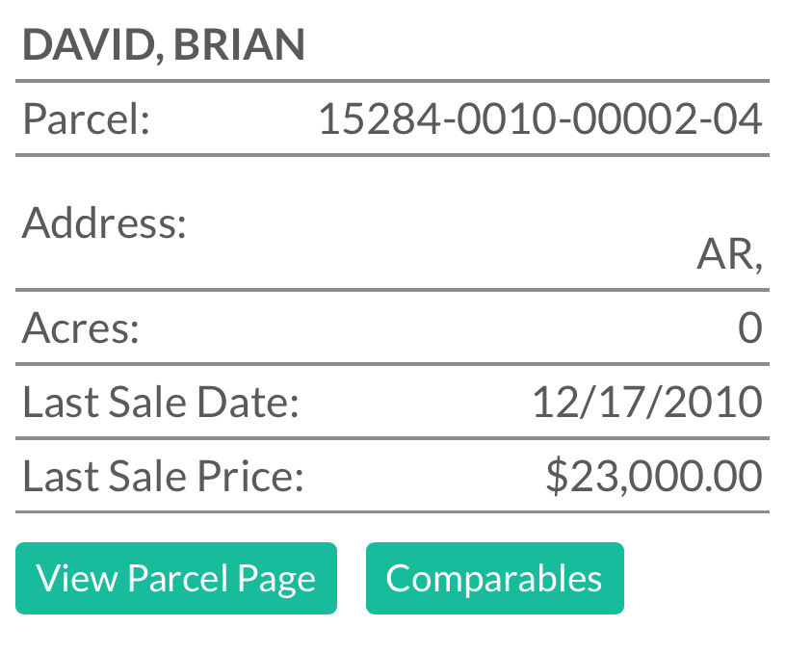Select the price $23,000.00
This screenshot has width=812, height=653.
[653, 476]
